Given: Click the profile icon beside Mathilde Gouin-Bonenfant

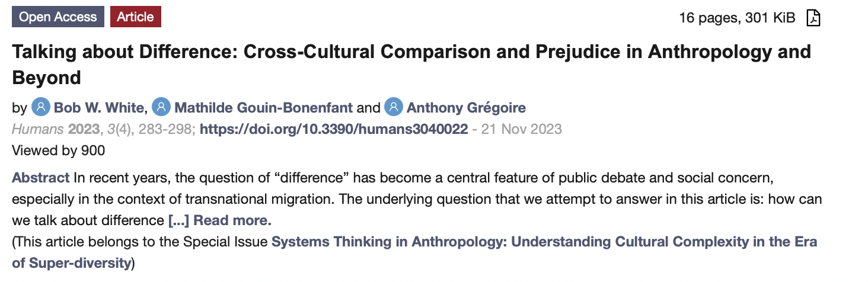Looking at the screenshot, I should (x=161, y=107).
